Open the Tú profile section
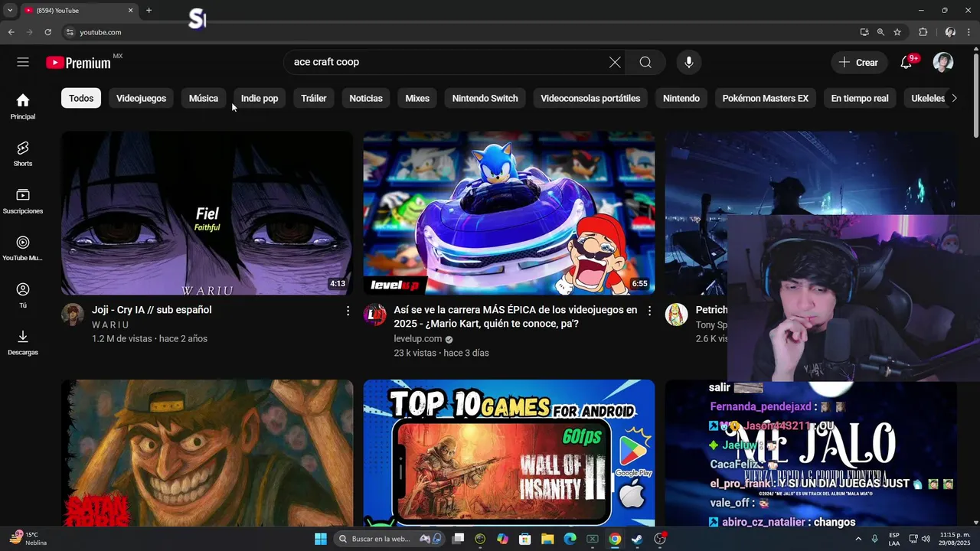 (x=23, y=295)
